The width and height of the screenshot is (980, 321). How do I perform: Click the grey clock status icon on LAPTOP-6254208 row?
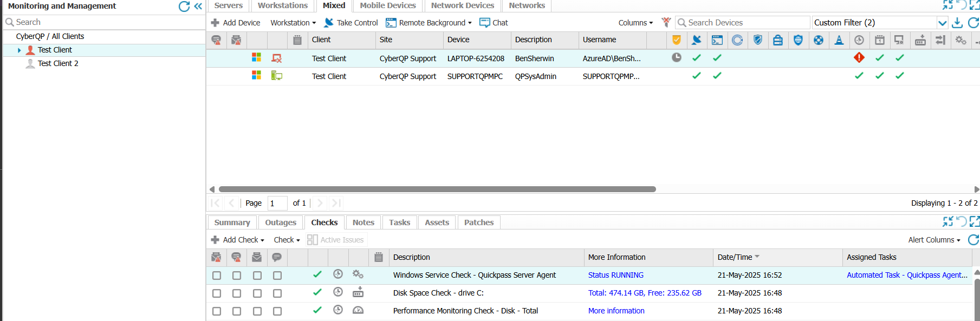(677, 57)
